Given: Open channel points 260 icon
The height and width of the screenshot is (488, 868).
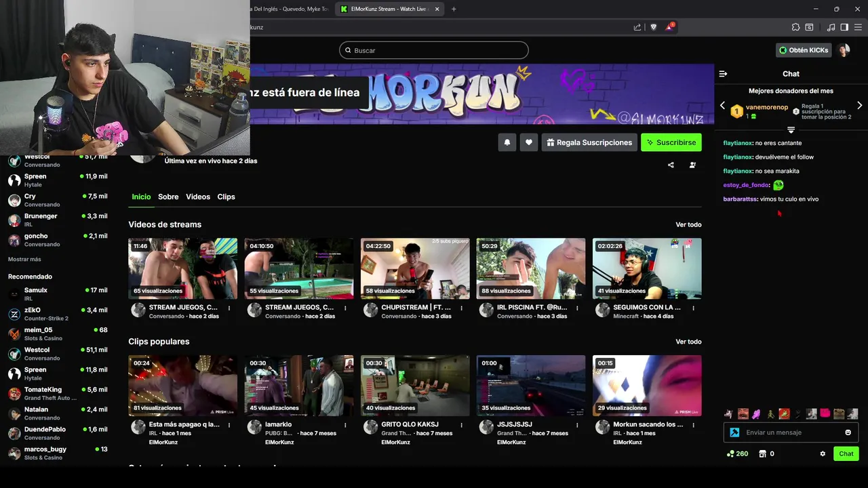Looking at the screenshot, I should coord(738,453).
